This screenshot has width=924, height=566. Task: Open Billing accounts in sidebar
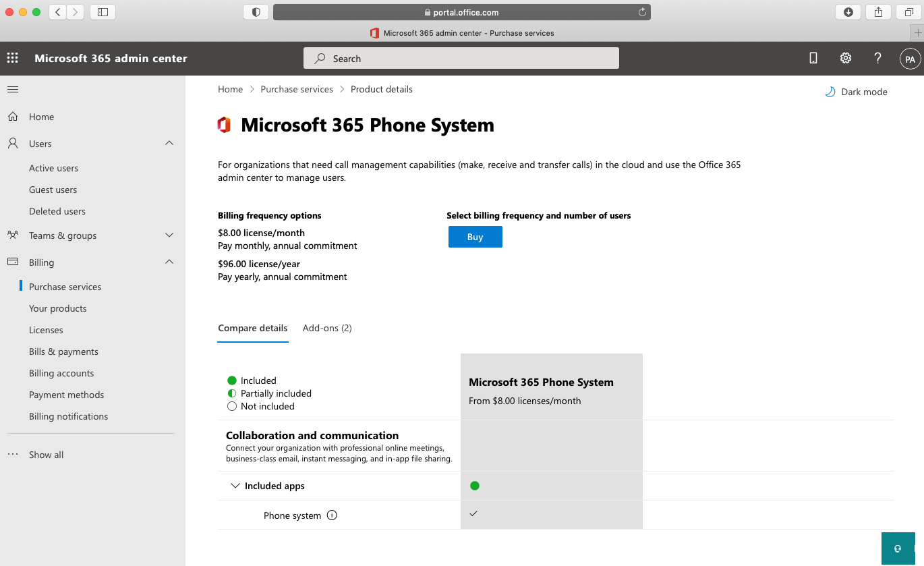[61, 373]
